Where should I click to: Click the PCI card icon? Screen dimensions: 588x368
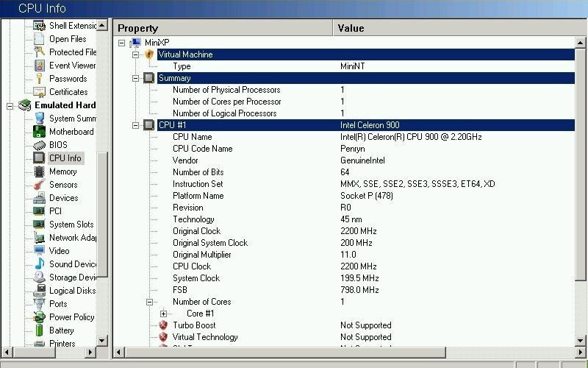coord(39,211)
